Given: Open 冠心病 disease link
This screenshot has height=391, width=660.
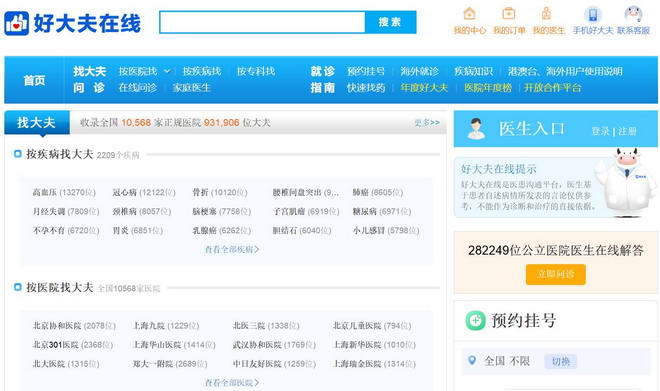Looking at the screenshot, I should (x=125, y=192).
